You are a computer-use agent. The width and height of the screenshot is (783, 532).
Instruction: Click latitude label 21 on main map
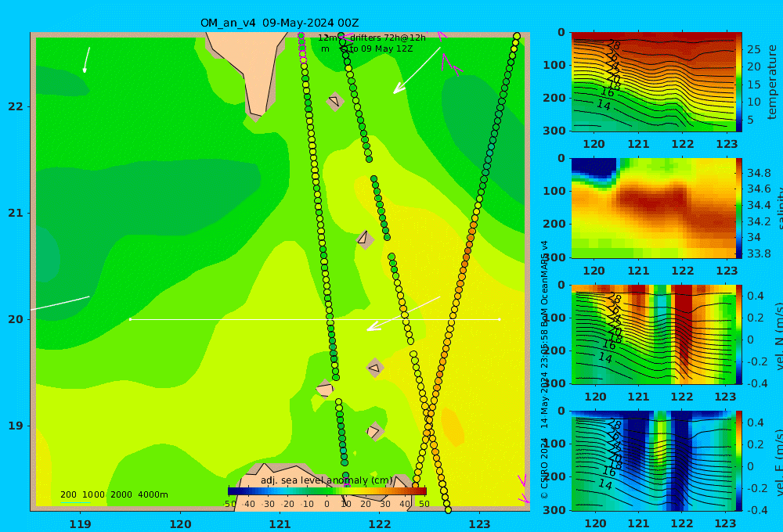click(16, 213)
